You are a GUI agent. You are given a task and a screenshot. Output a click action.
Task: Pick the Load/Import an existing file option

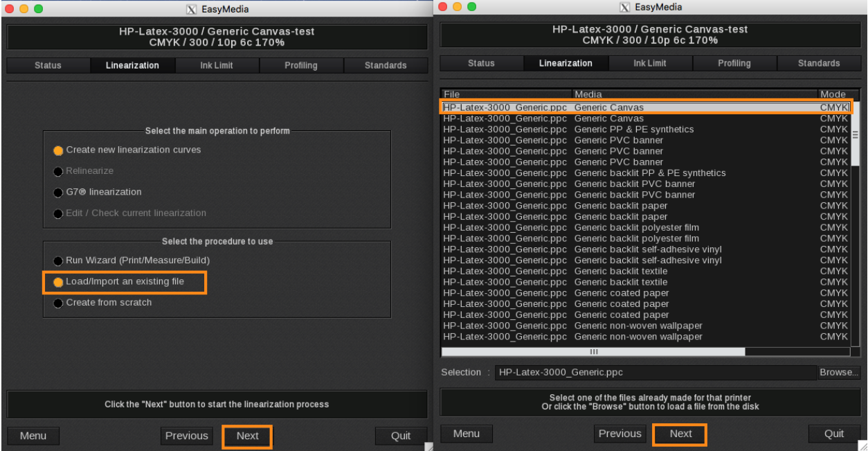(59, 282)
